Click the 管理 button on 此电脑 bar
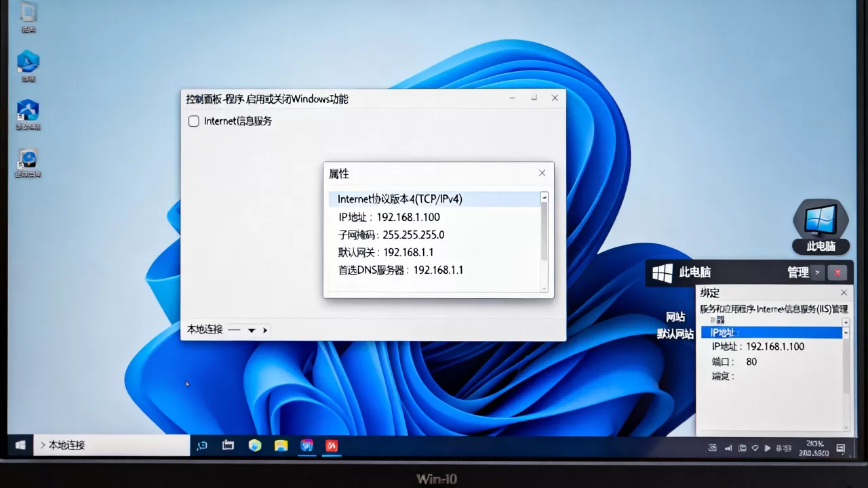 pos(798,272)
